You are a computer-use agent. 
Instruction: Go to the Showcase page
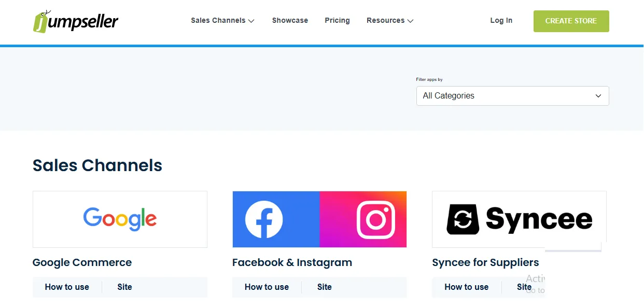coord(290,21)
